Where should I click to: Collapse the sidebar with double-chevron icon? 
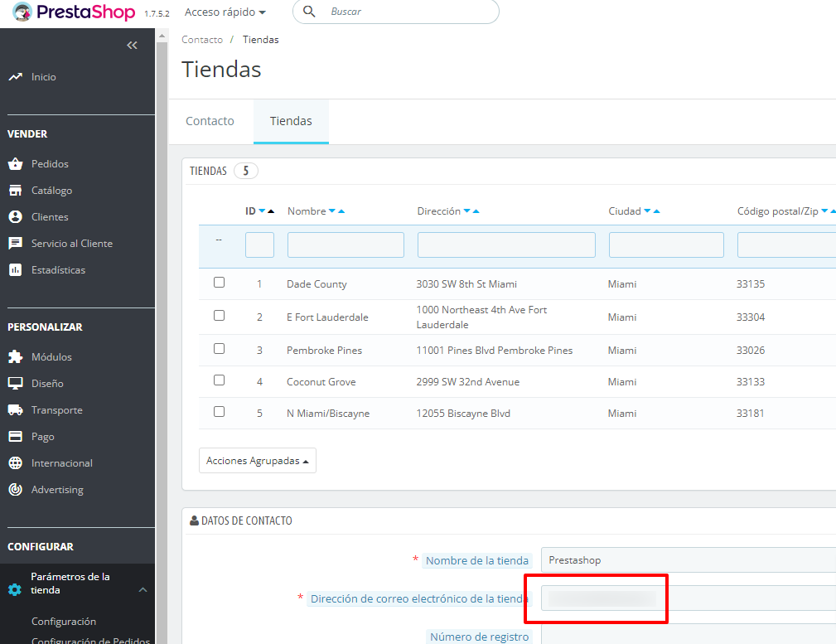pos(132,46)
